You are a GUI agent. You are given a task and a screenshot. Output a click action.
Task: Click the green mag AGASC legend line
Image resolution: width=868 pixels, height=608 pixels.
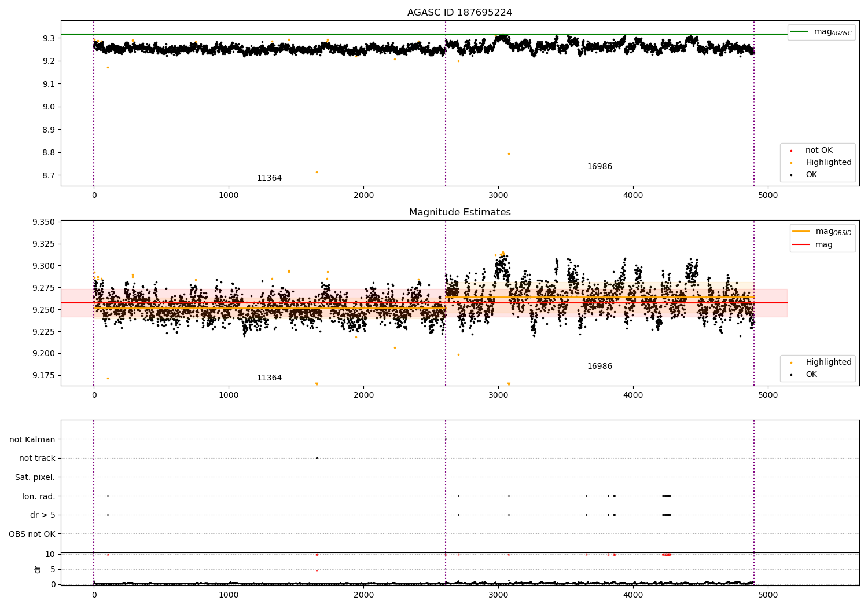click(799, 32)
